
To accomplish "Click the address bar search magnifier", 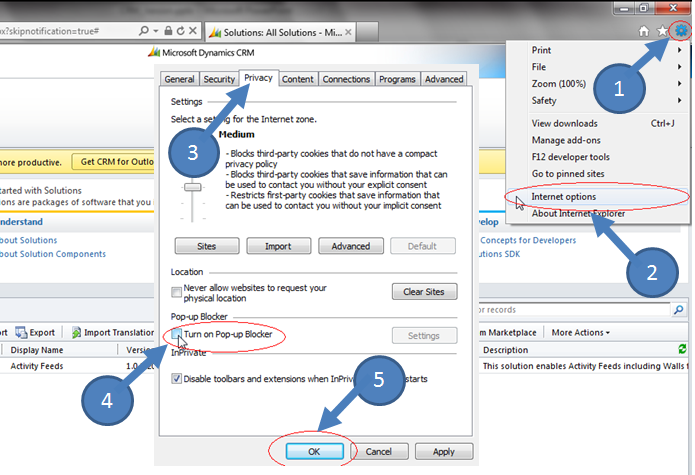I will pyautogui.click(x=144, y=31).
